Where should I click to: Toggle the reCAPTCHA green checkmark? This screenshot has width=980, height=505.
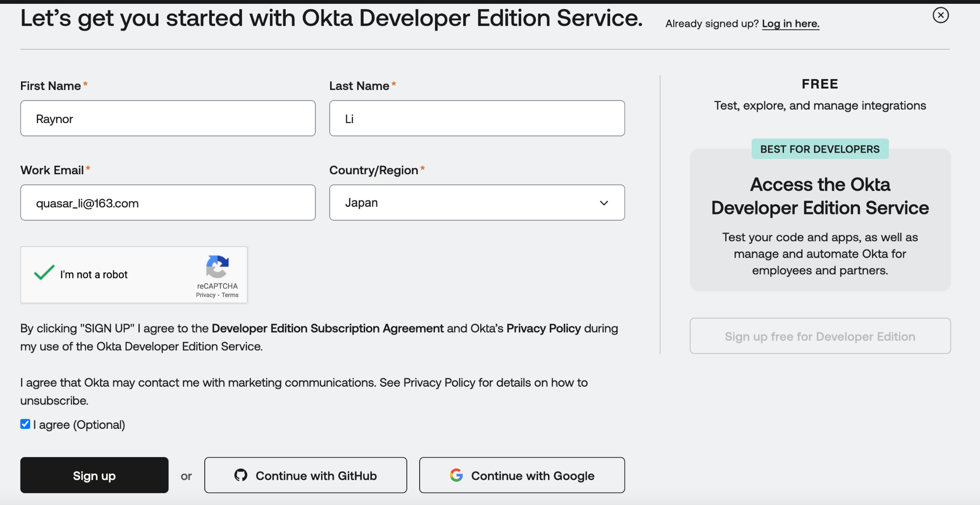(x=44, y=272)
